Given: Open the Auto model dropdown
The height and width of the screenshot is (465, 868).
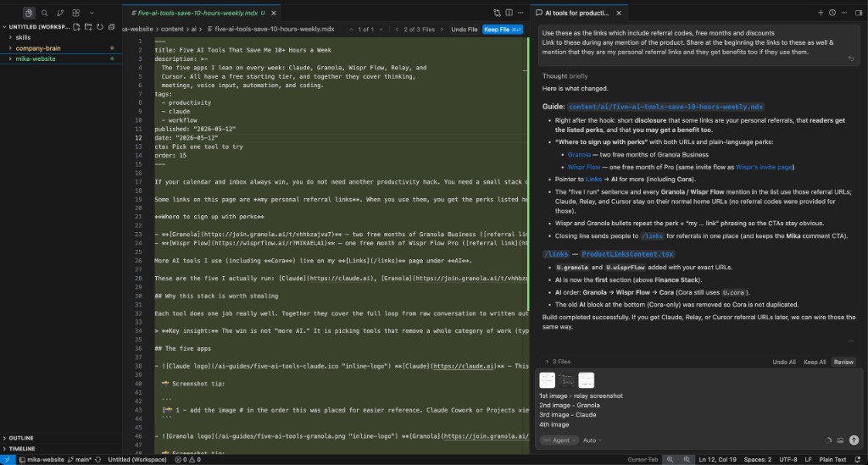Looking at the screenshot, I should point(593,440).
